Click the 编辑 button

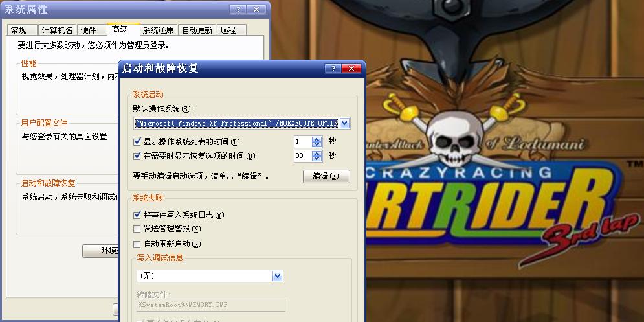[x=326, y=176]
